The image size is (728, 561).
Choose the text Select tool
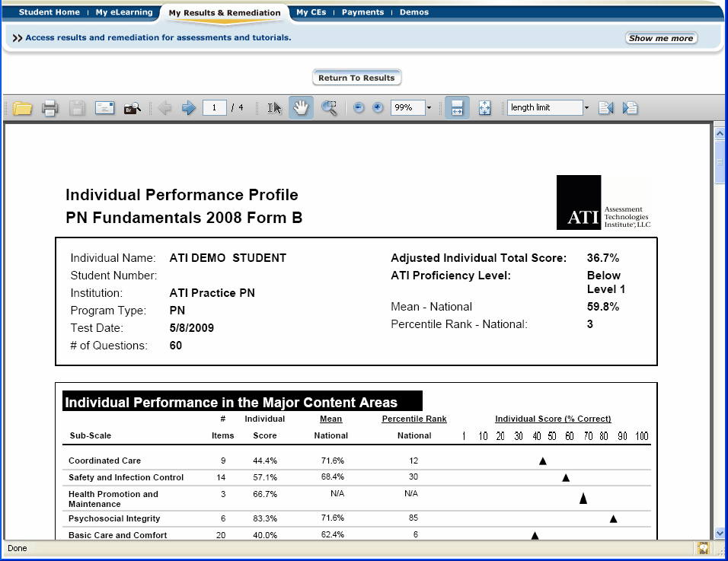coord(274,108)
